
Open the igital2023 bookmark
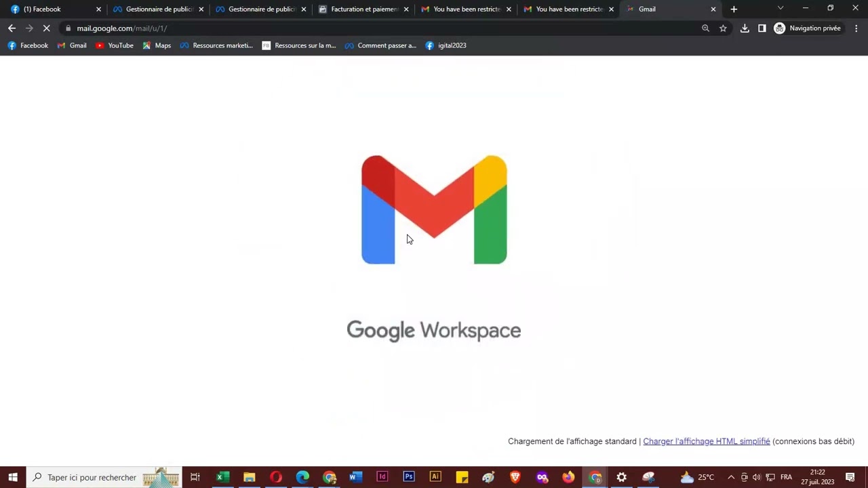(x=446, y=45)
